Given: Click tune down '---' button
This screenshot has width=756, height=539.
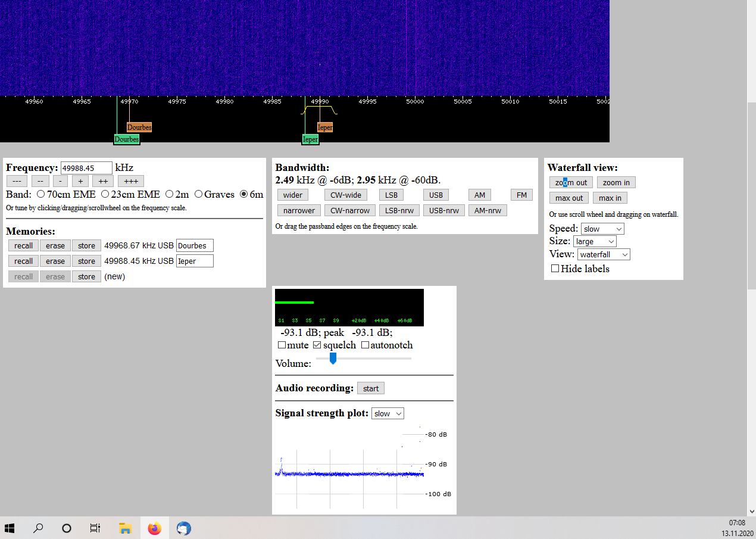Looking at the screenshot, I should pyautogui.click(x=17, y=181).
